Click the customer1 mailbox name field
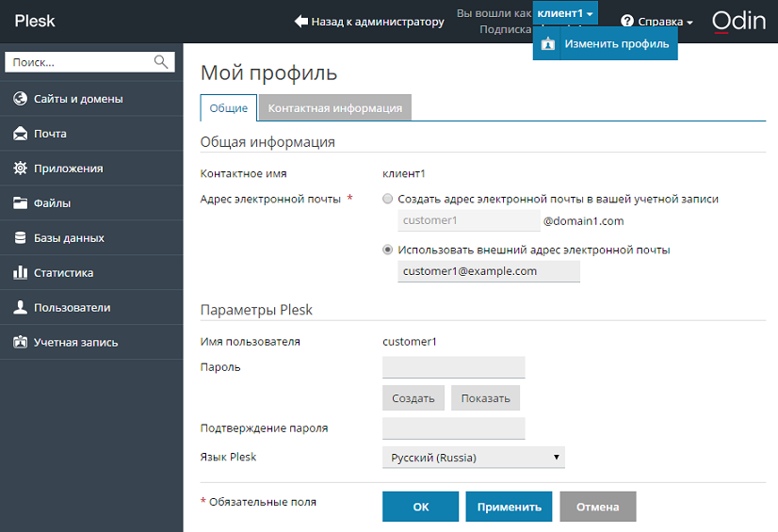 click(x=468, y=220)
